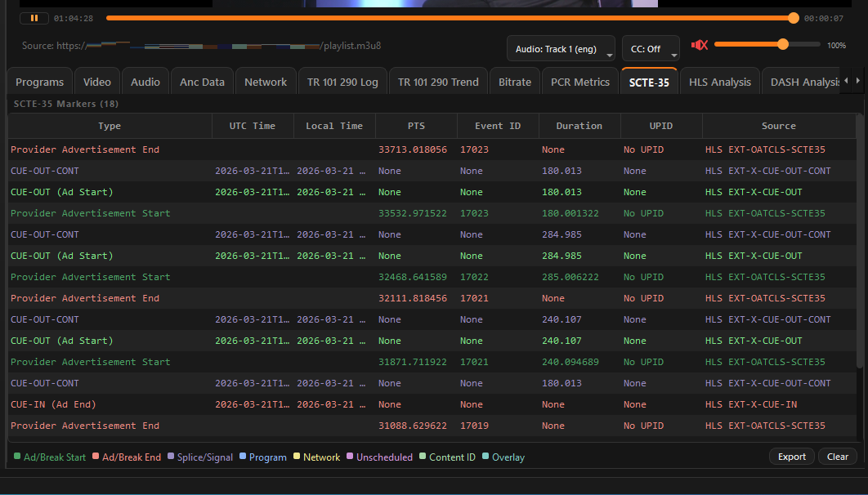Open the TR 101 290 Log tab

tap(342, 82)
